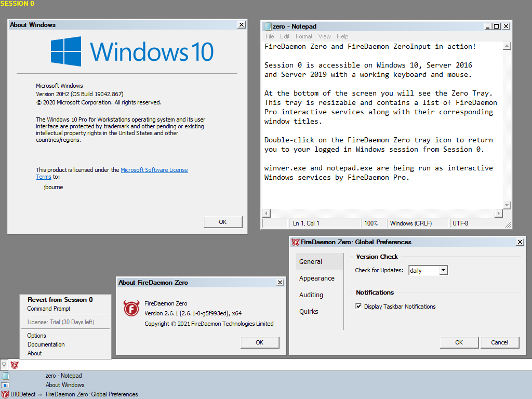Select the General preferences tab

[x=320, y=262]
